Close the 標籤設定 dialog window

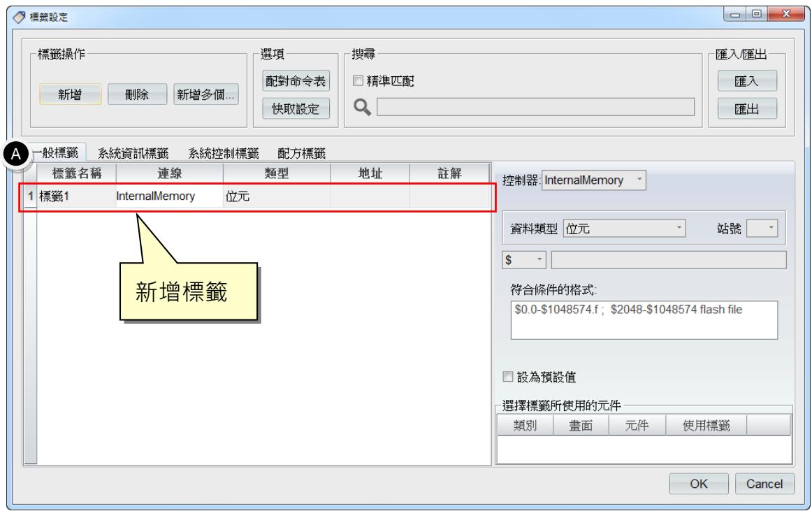click(786, 14)
